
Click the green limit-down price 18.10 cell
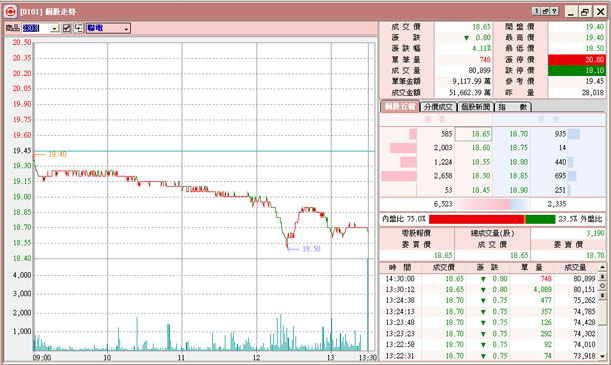tap(577, 71)
